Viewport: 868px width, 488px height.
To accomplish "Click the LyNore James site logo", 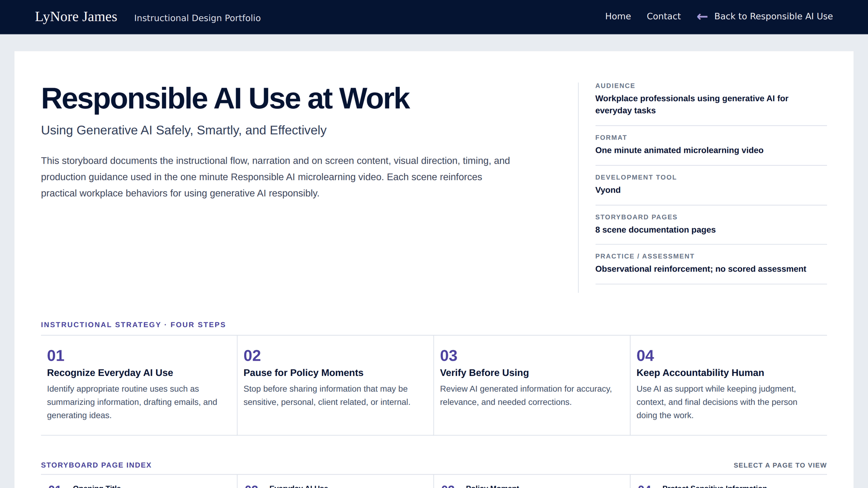I will coord(76,17).
